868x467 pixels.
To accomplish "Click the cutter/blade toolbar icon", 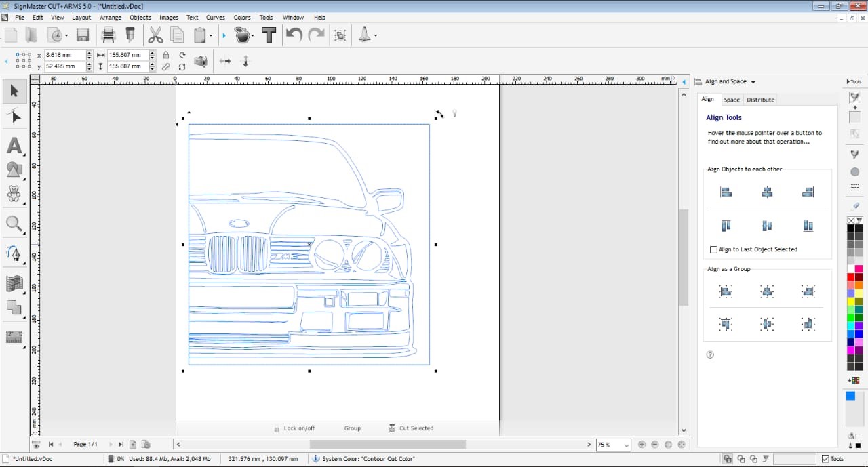I will tap(131, 35).
